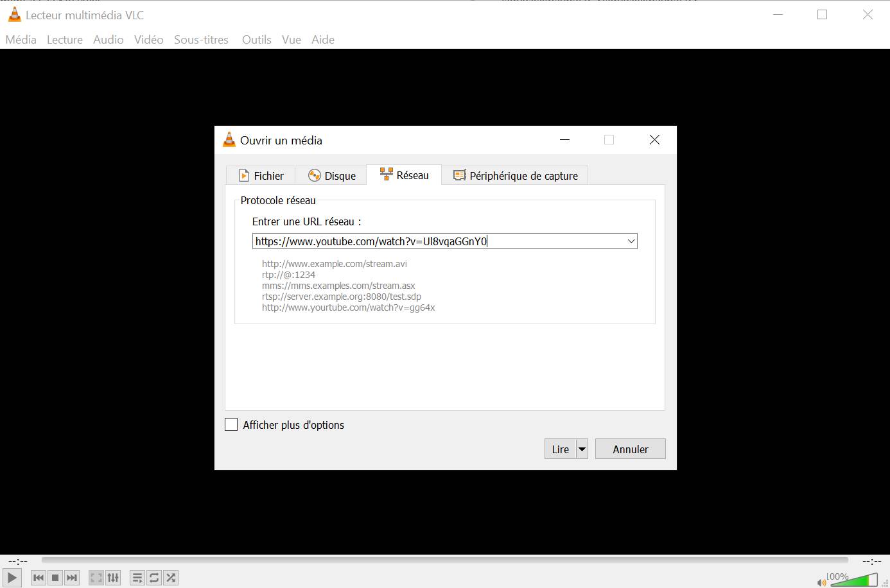Open the Vue menu

coord(292,39)
